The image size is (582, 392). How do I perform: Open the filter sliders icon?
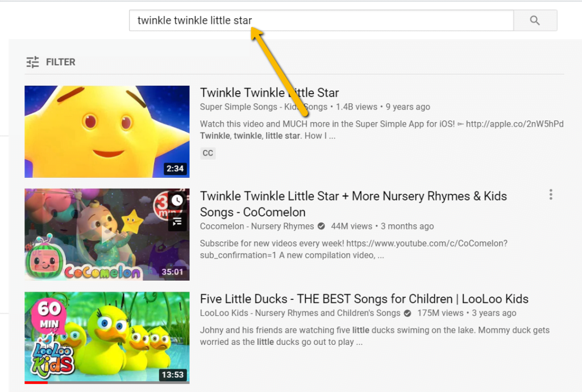click(32, 62)
